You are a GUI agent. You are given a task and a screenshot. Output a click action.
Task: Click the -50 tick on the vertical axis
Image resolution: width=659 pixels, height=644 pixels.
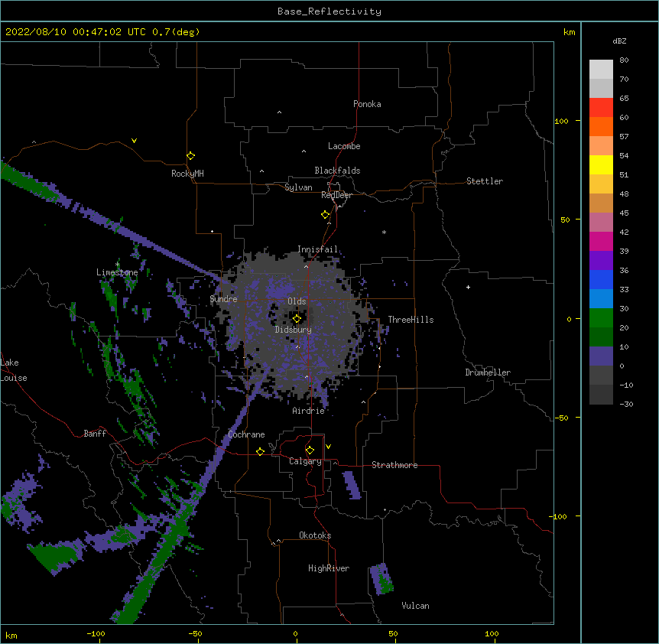click(561, 418)
